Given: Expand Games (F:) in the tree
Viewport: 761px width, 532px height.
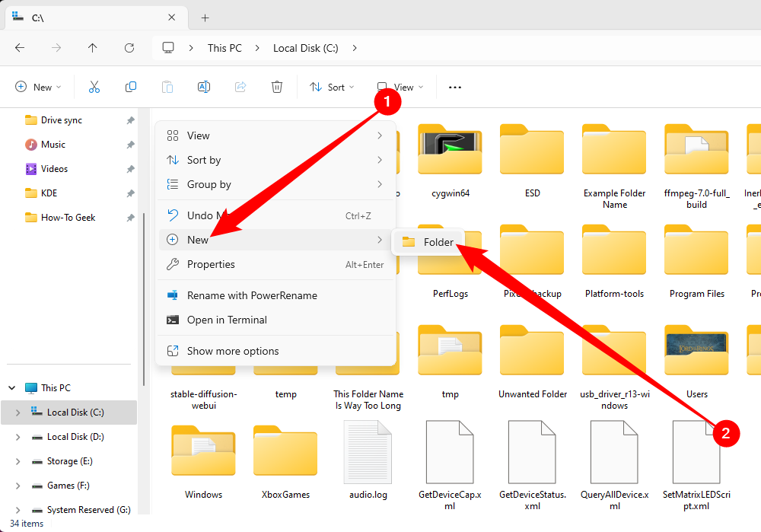Looking at the screenshot, I should pos(18,486).
